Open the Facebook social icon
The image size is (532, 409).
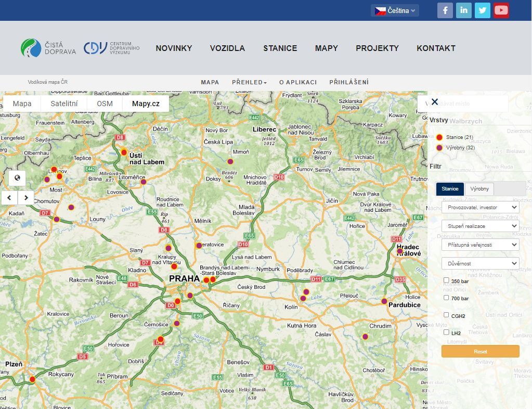pos(445,10)
